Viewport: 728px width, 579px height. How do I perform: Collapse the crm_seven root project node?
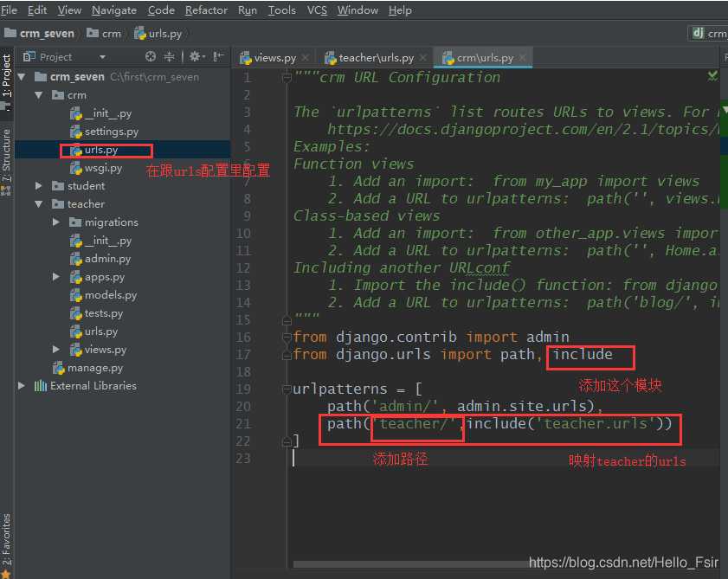(22, 77)
